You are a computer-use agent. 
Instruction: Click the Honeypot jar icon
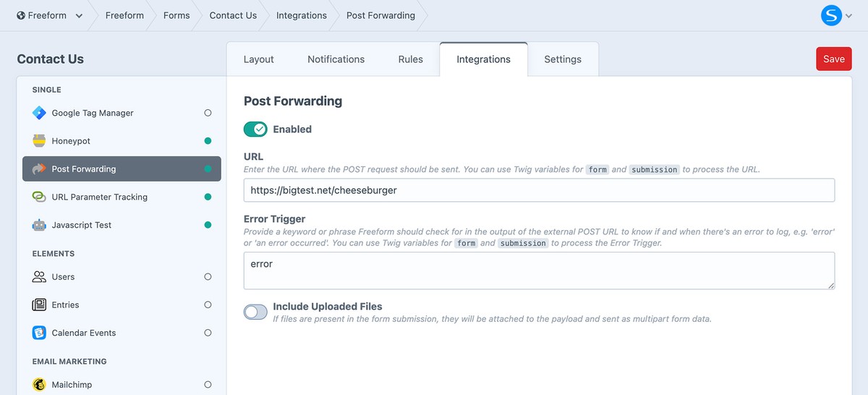(39, 141)
